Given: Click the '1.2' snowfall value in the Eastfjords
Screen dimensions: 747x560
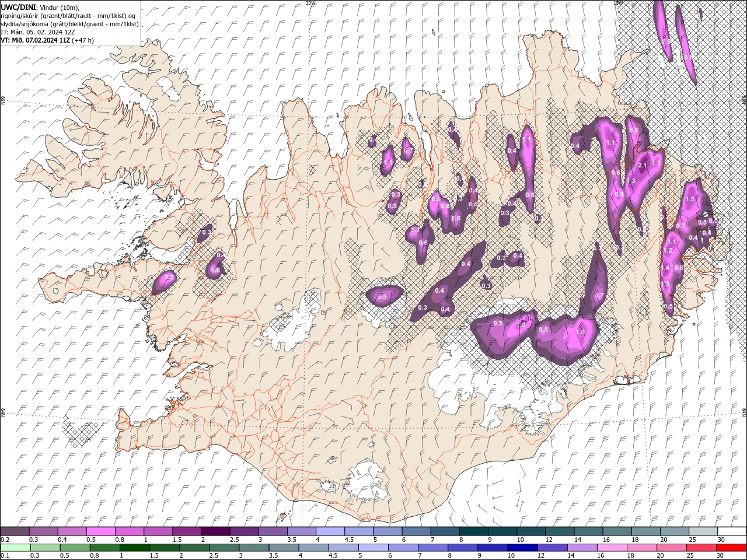Looking at the screenshot, I should click(668, 251).
